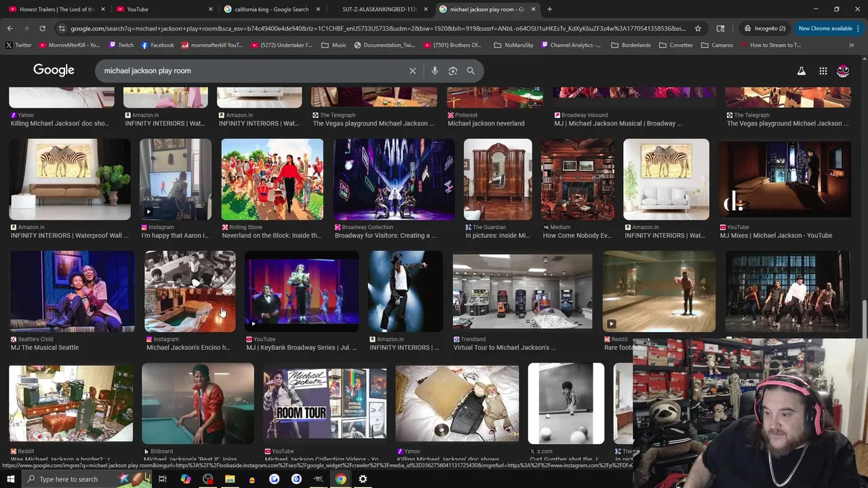
Task: Open Task View on the taskbar
Action: [x=163, y=479]
